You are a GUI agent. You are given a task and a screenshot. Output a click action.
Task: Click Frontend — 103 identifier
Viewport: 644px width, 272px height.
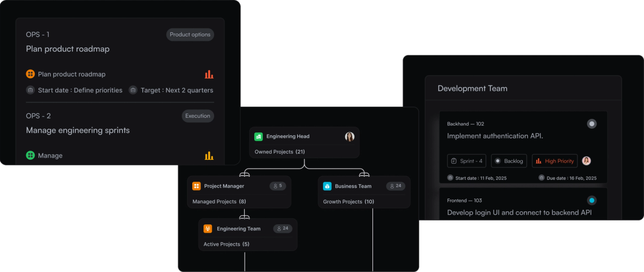(x=465, y=201)
